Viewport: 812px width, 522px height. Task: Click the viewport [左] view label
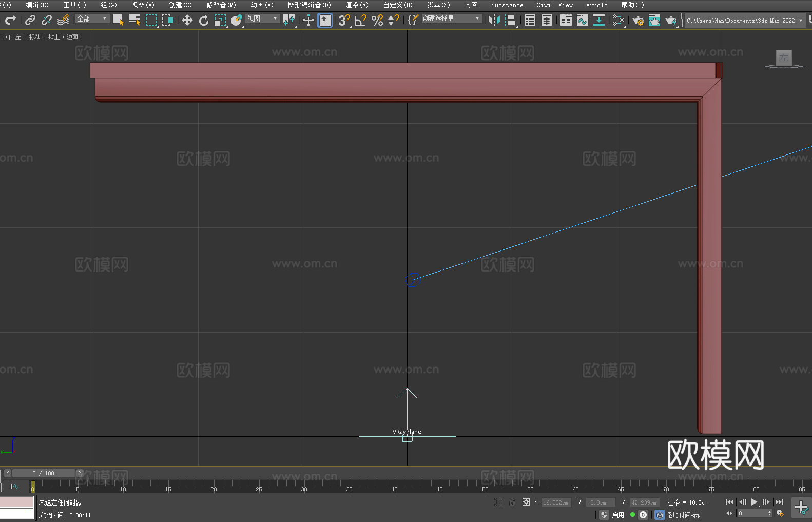pos(19,37)
